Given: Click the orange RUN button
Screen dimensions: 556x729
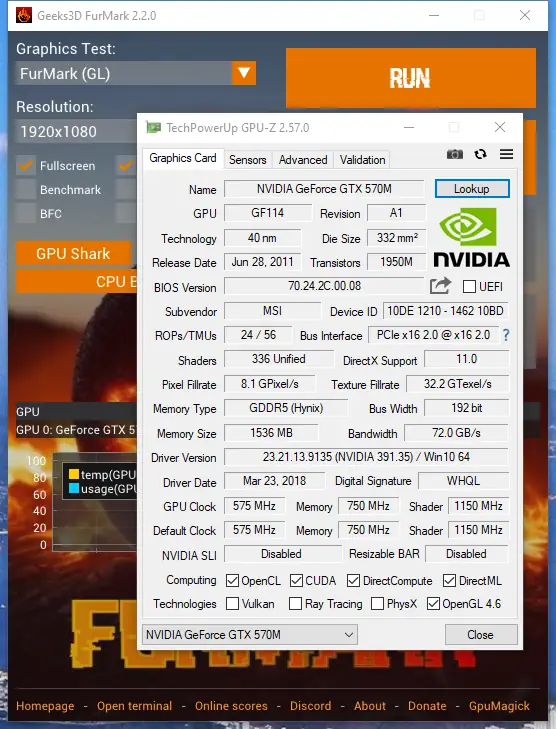Looking at the screenshot, I should click(411, 78).
